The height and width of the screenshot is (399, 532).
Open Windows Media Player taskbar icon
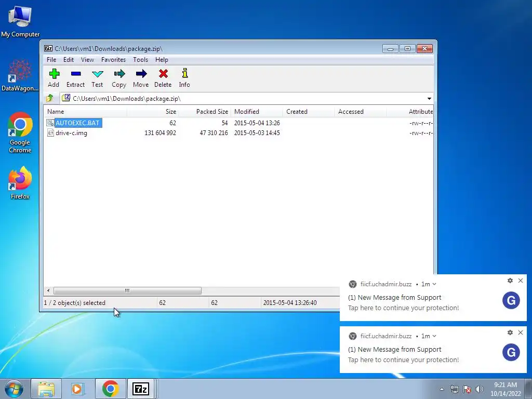(78, 389)
